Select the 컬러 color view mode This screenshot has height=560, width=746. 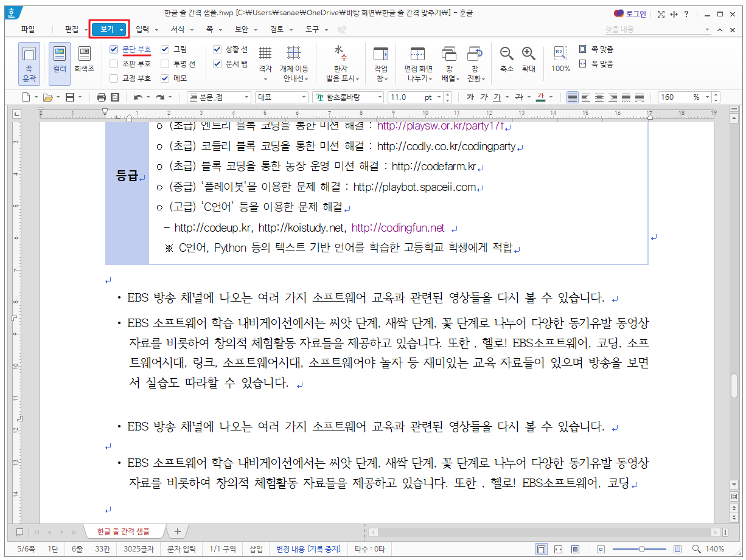(60, 63)
